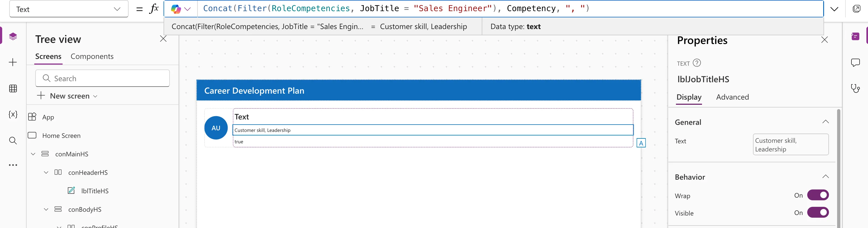Click the pop-out icon beside formula bar
The image size is (868, 228).
[856, 9]
